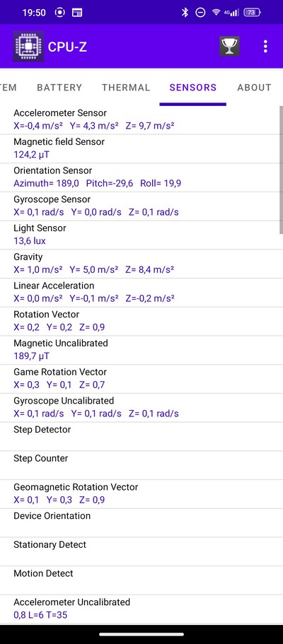Screen dimensions: 283x644
Task: Tap the Game Rotation Vector row
Action: click(x=140, y=378)
